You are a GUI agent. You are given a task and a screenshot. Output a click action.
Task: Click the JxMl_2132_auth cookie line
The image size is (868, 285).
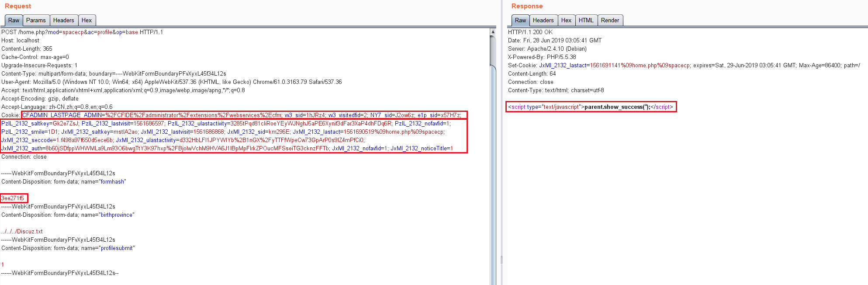tap(165, 149)
